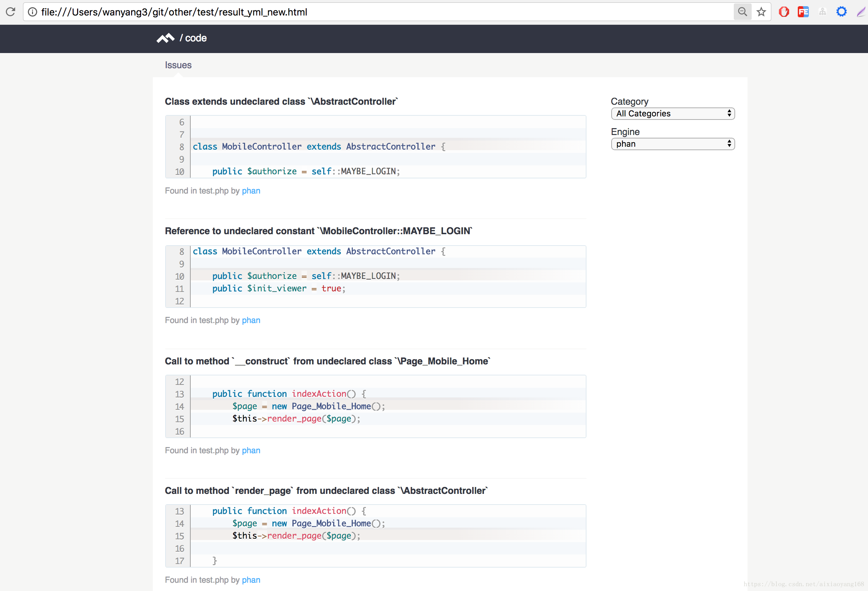Open the red FE extension icon
The height and width of the screenshot is (591, 868).
click(803, 12)
